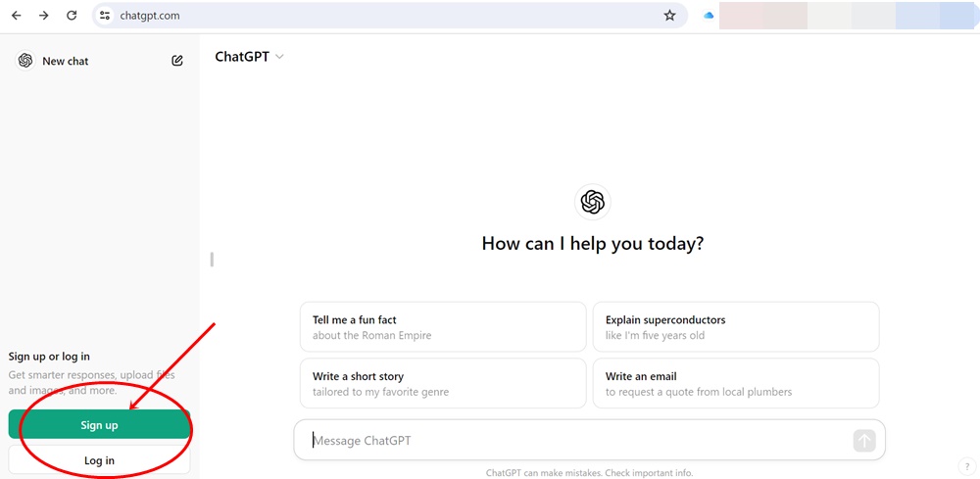Start a new chat with the compose icon
Screen dimensions: 980x479
[x=177, y=61]
